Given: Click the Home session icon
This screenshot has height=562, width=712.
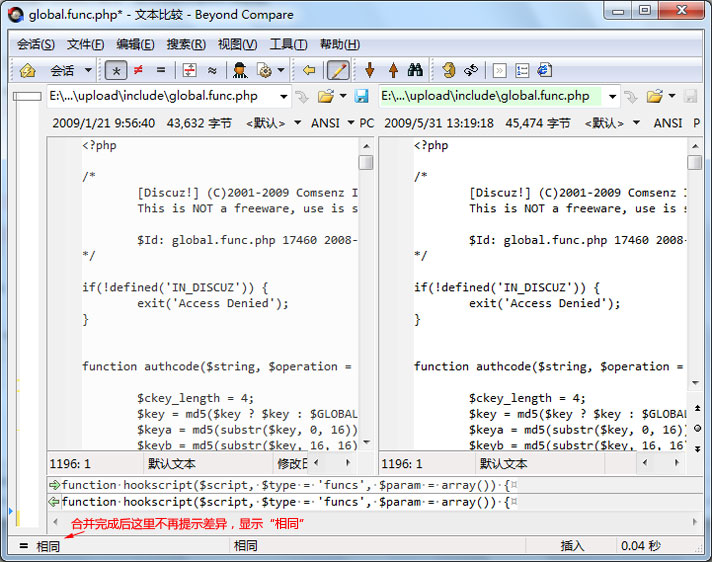Looking at the screenshot, I should click(27, 70).
